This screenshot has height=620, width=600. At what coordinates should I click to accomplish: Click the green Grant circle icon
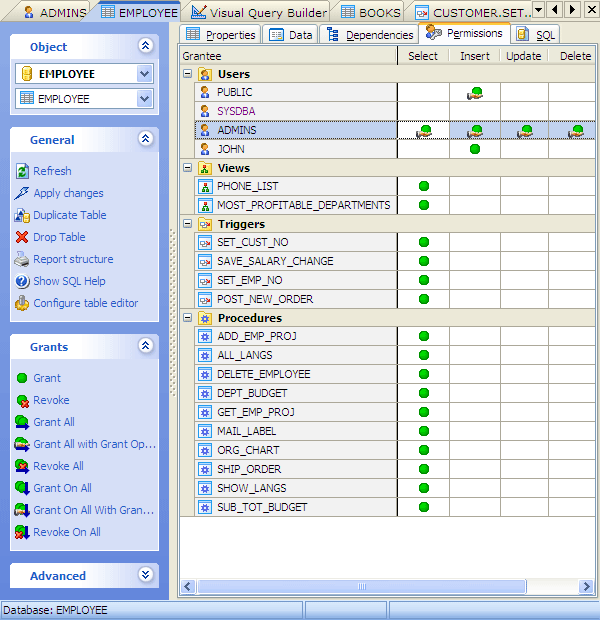pyautogui.click(x=22, y=378)
